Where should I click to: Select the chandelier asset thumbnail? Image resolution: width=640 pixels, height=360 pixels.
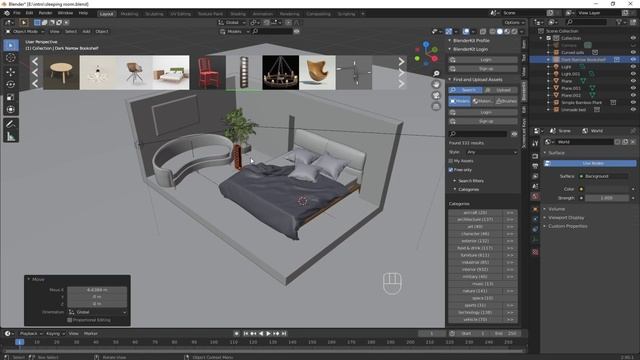click(281, 73)
